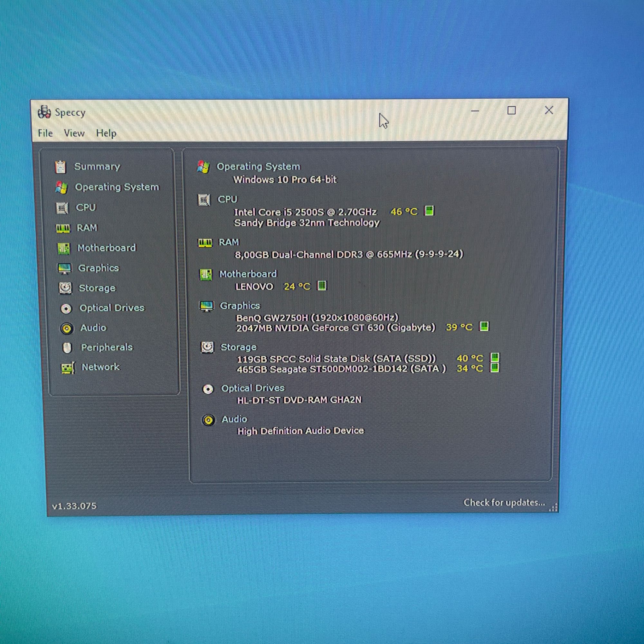Click the green temperature indicator next to 24 °C
644x644 pixels.
(322, 286)
